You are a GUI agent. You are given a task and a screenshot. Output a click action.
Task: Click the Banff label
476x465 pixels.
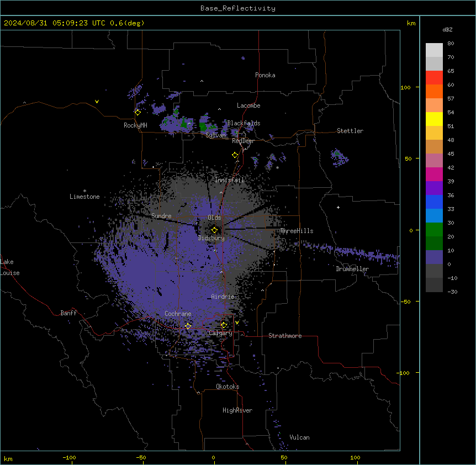68,313
